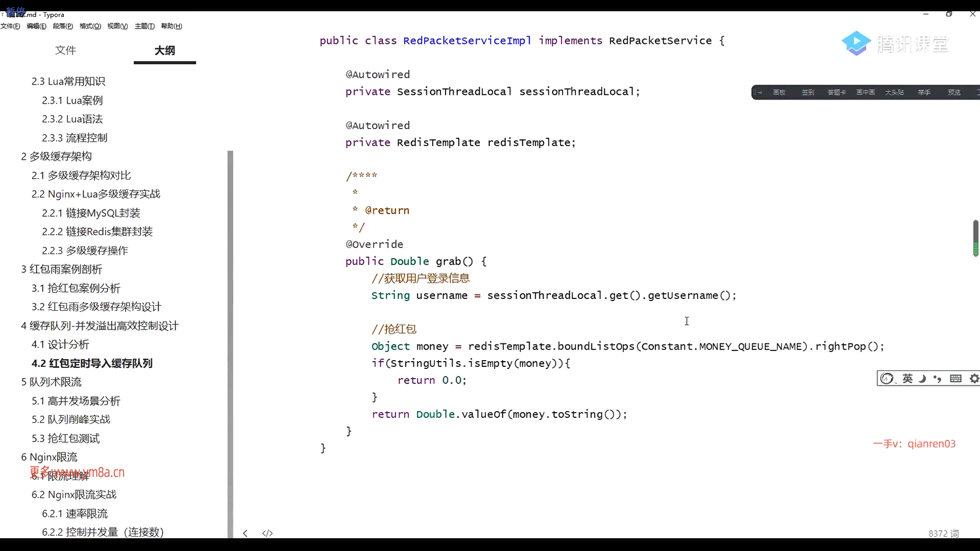Click the sidebar collapse arrow icon

point(246,533)
